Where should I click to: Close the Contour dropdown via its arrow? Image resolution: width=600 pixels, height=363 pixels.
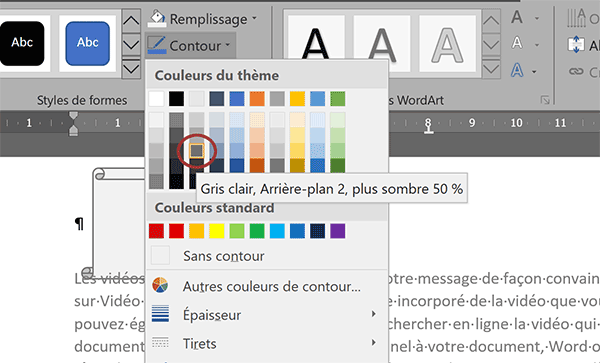click(228, 45)
